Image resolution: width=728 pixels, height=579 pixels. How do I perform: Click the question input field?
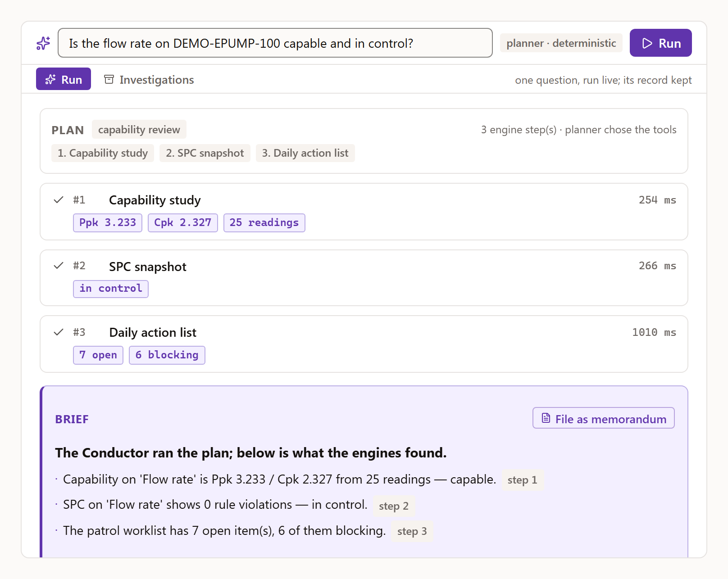[275, 43]
